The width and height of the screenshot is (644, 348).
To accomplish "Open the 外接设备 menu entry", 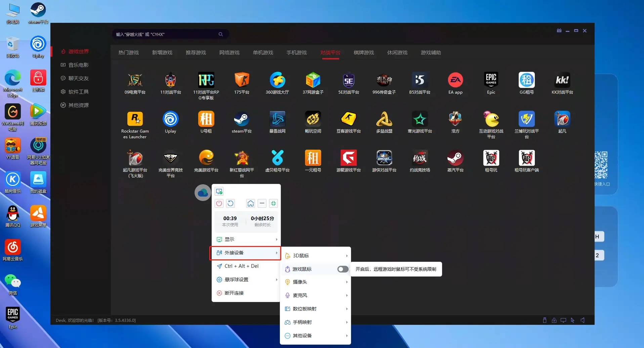I will 245,253.
